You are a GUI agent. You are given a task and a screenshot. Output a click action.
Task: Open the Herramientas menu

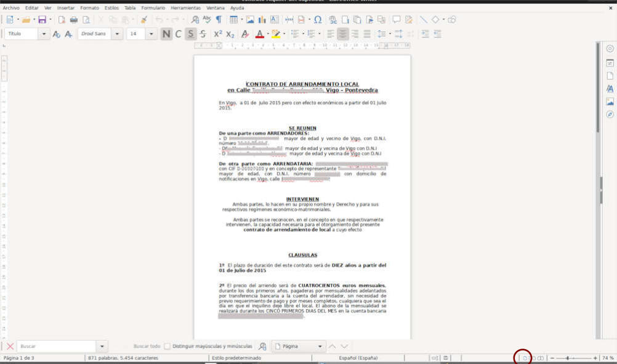pos(186,8)
